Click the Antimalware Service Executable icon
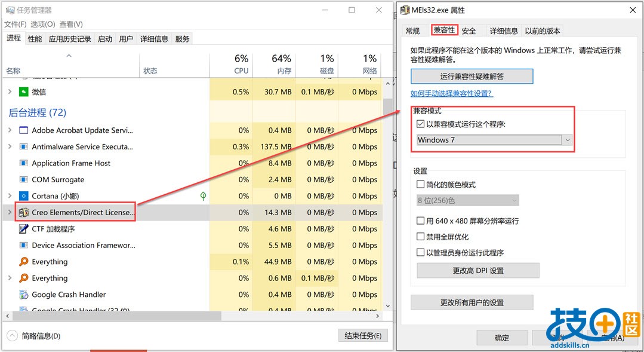 (23, 147)
